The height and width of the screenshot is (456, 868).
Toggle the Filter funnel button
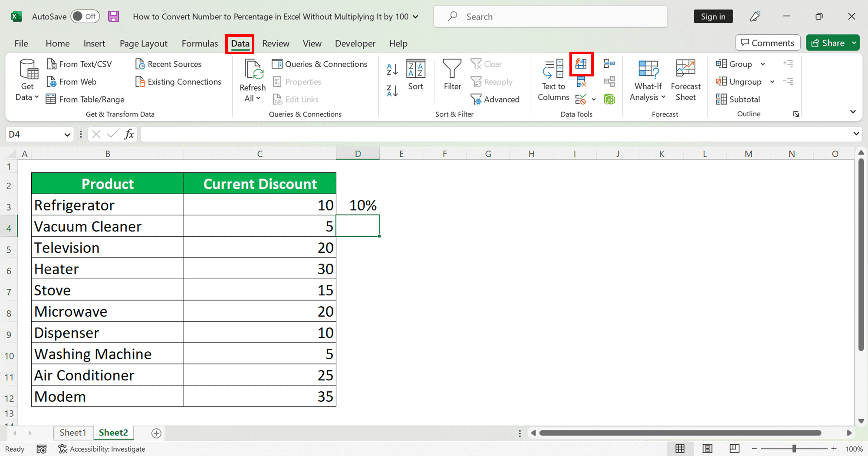point(452,75)
